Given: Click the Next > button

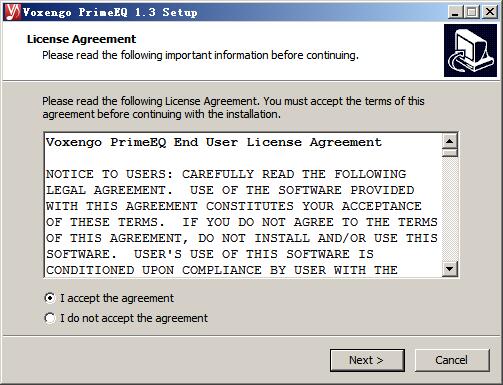Looking at the screenshot, I should pos(367,360).
